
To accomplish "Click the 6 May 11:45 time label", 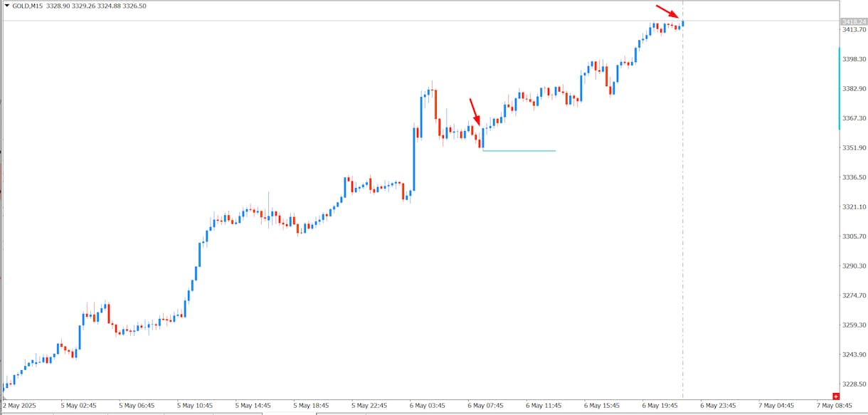I will pos(544,406).
